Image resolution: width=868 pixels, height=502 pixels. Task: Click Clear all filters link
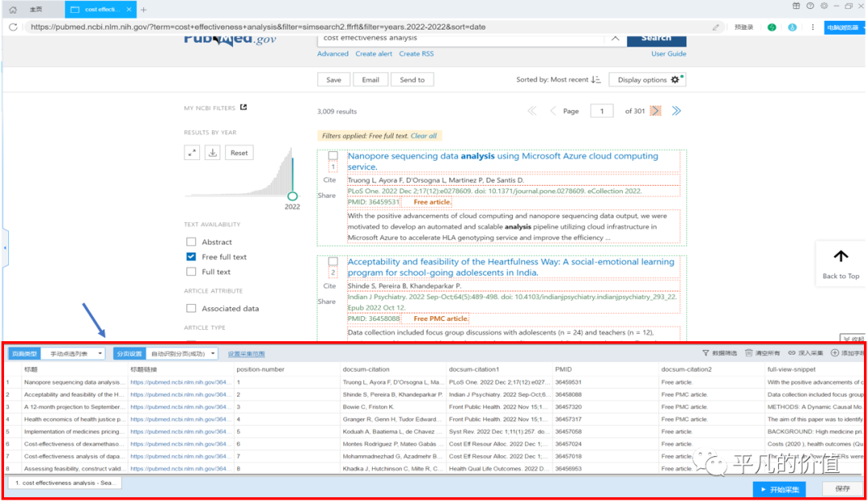424,136
